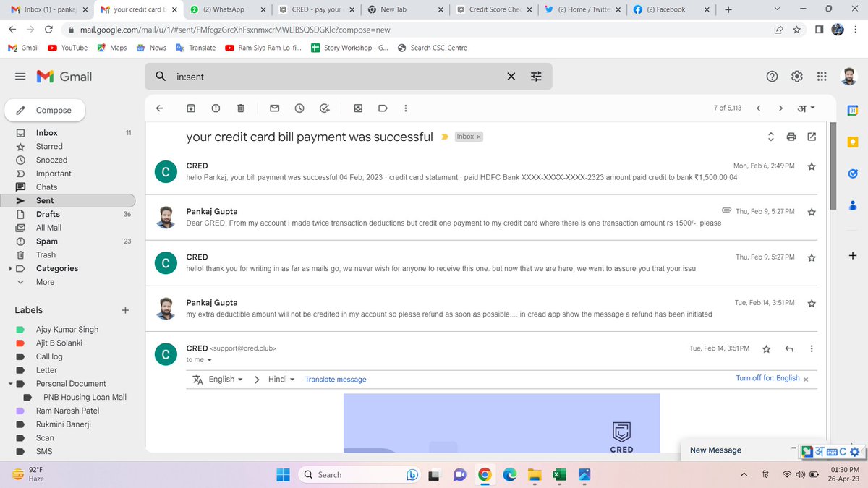Click Translate message link

tap(336, 380)
